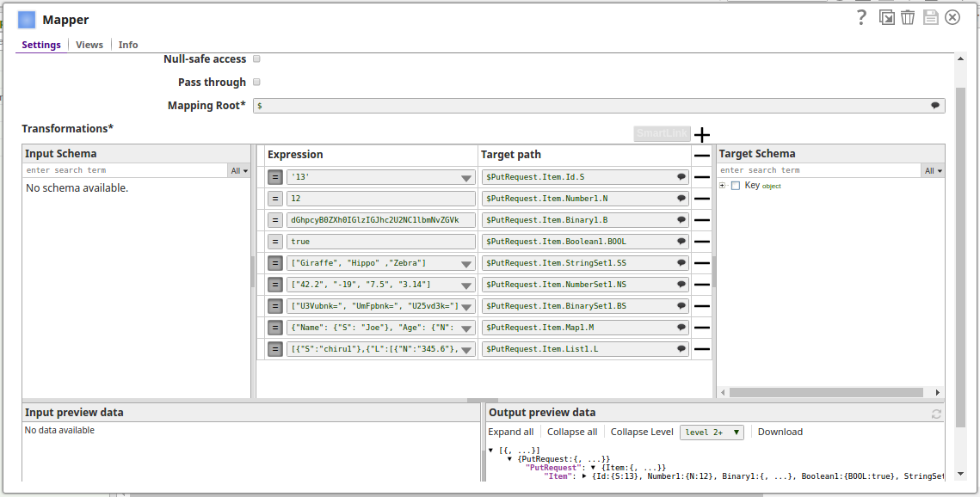Close the Mapper dialog with the X icon
The image size is (980, 497).
pos(952,17)
